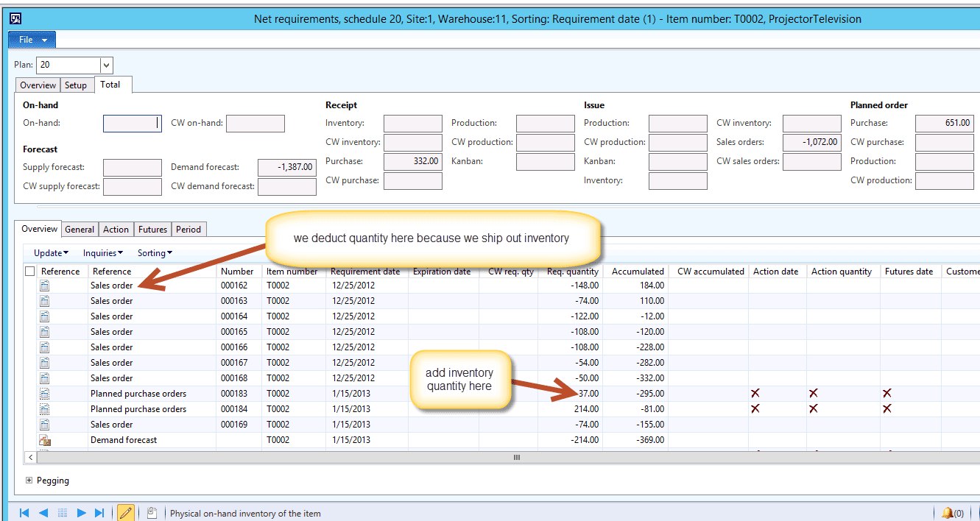
Task: Click the previous record arrow icon
Action: (43, 513)
